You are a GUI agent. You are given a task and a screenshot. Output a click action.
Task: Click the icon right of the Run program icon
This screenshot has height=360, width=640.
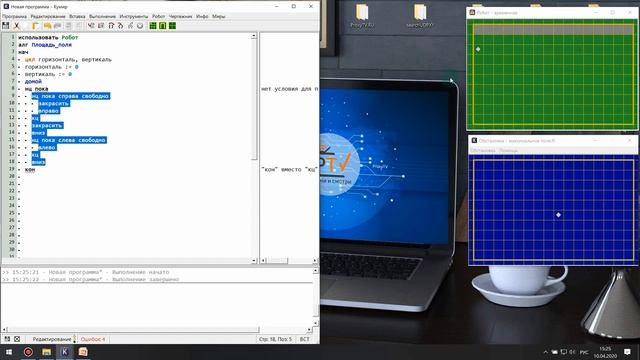coord(101,26)
